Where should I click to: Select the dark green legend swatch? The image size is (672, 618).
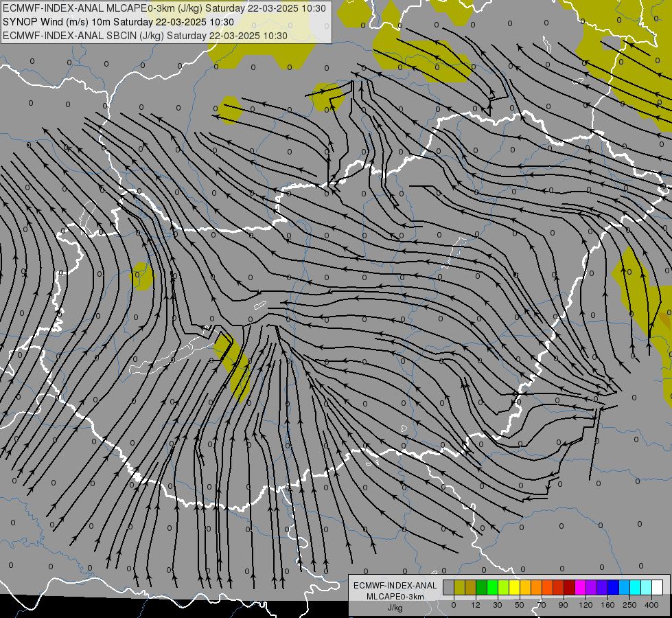[x=481, y=588]
